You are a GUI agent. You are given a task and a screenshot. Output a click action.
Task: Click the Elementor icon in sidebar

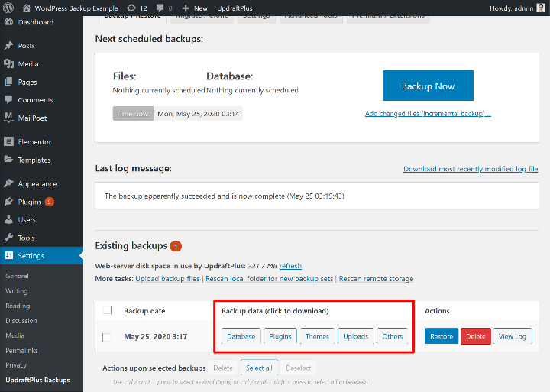(x=8, y=142)
